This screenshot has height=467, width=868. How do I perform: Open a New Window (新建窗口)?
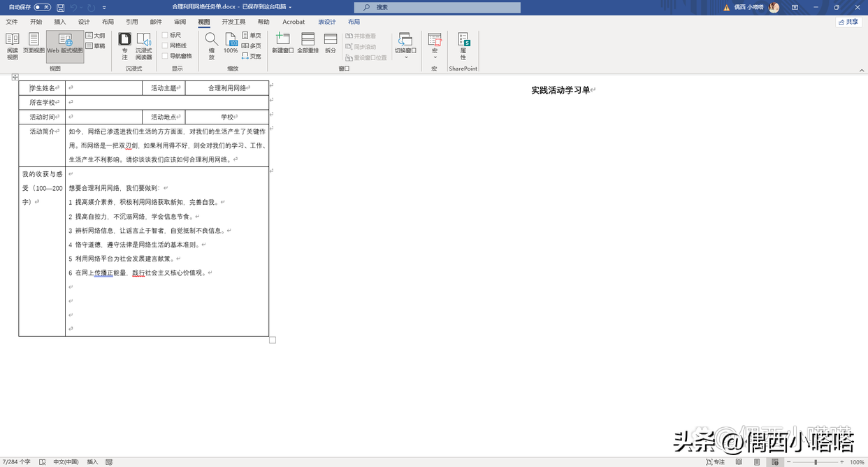click(x=282, y=43)
